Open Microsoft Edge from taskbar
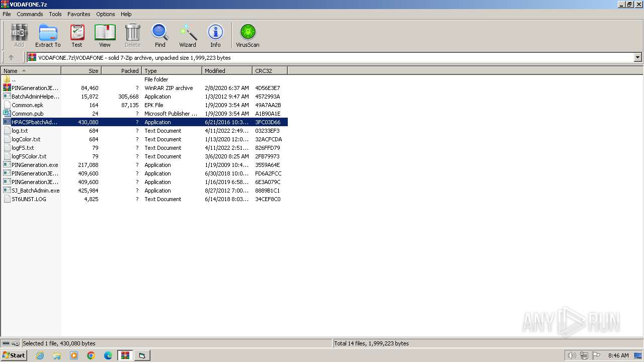The height and width of the screenshot is (362, 644). pyautogui.click(x=108, y=355)
